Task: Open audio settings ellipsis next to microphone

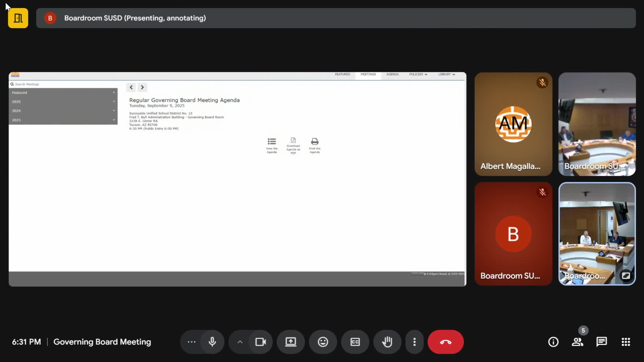Action: click(x=192, y=342)
